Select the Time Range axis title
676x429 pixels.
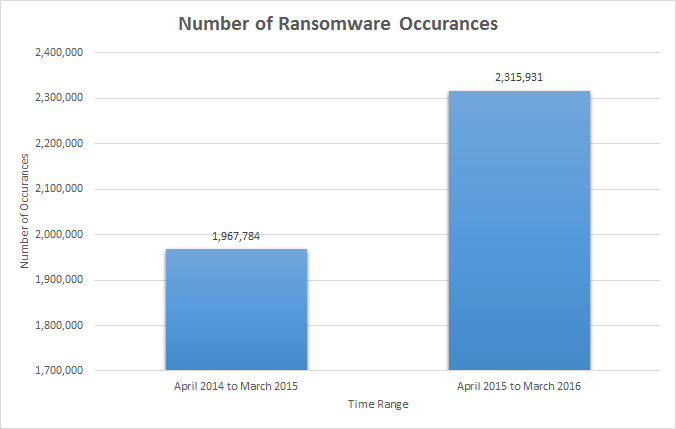(x=378, y=404)
